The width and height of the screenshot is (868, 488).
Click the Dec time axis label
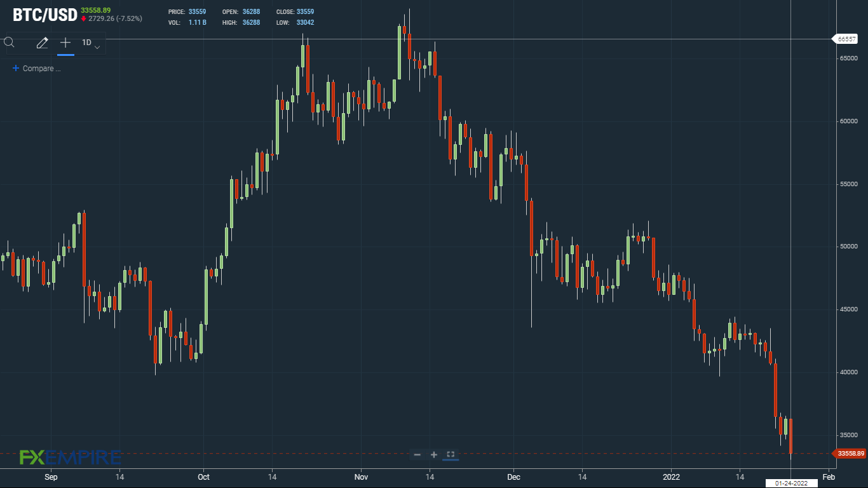point(514,477)
